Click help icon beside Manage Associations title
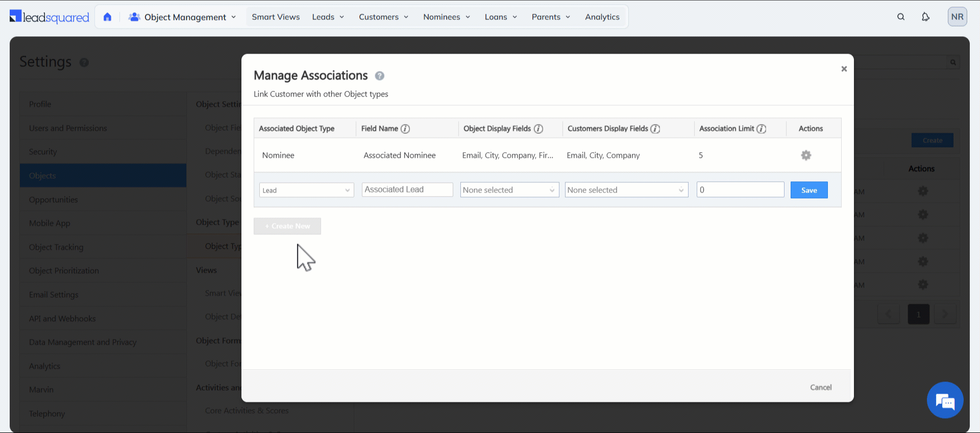 coord(379,76)
